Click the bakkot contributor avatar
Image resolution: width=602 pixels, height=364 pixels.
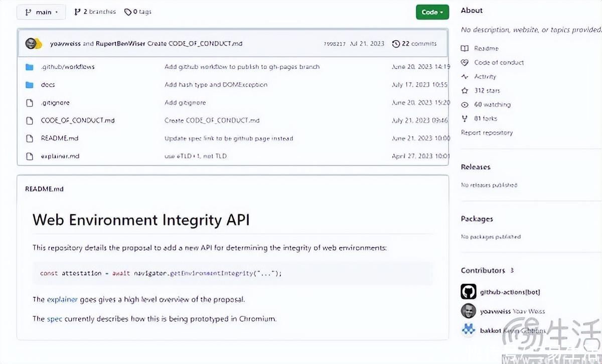click(x=468, y=330)
